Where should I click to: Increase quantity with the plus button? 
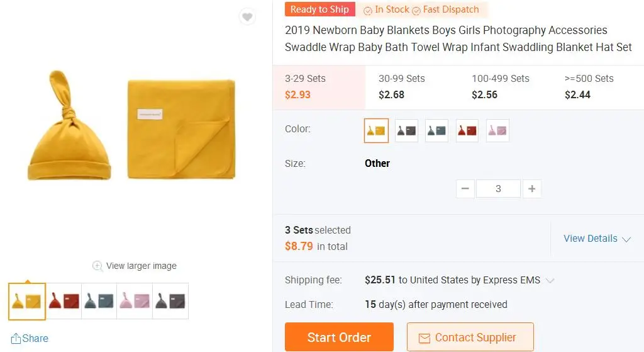point(532,188)
